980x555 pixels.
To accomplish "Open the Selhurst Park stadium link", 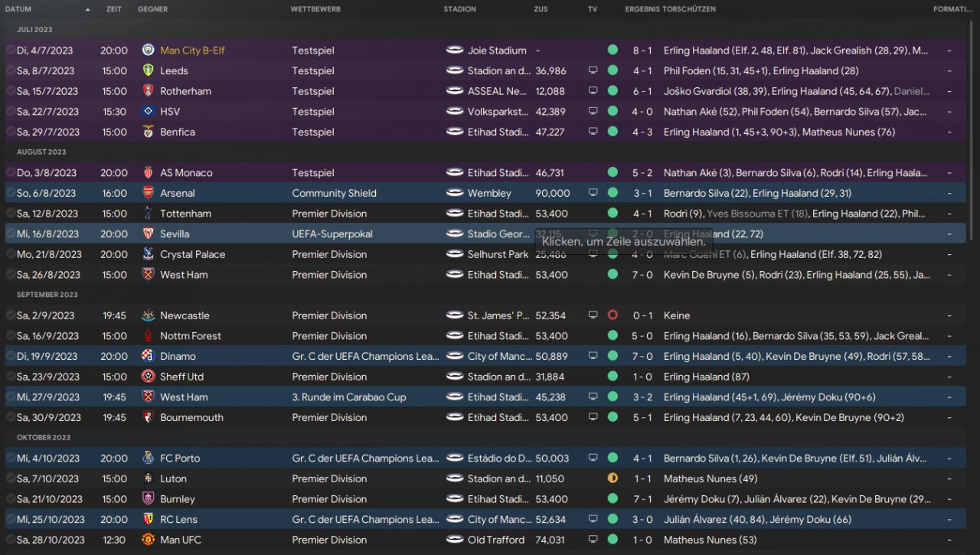I will [x=498, y=254].
